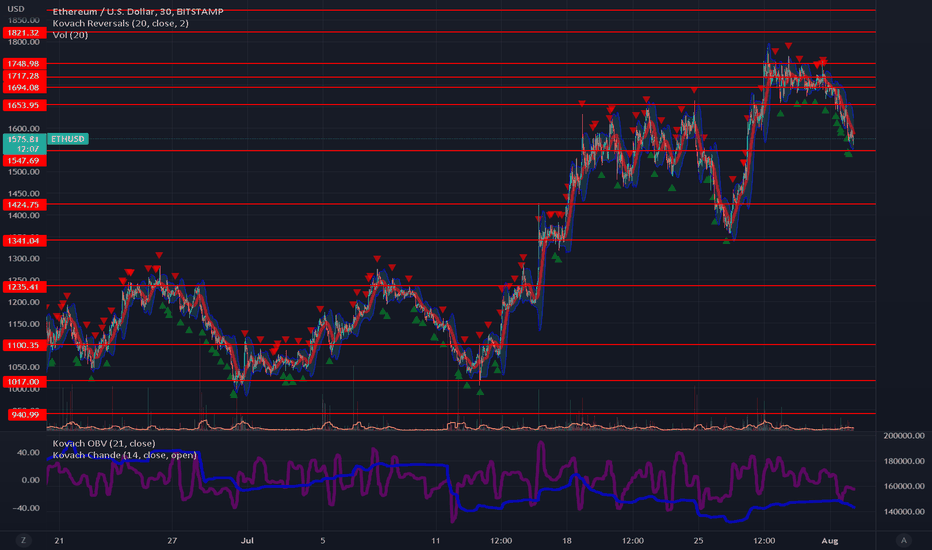Click the 1300.00 price axis value

pyautogui.click(x=24, y=259)
